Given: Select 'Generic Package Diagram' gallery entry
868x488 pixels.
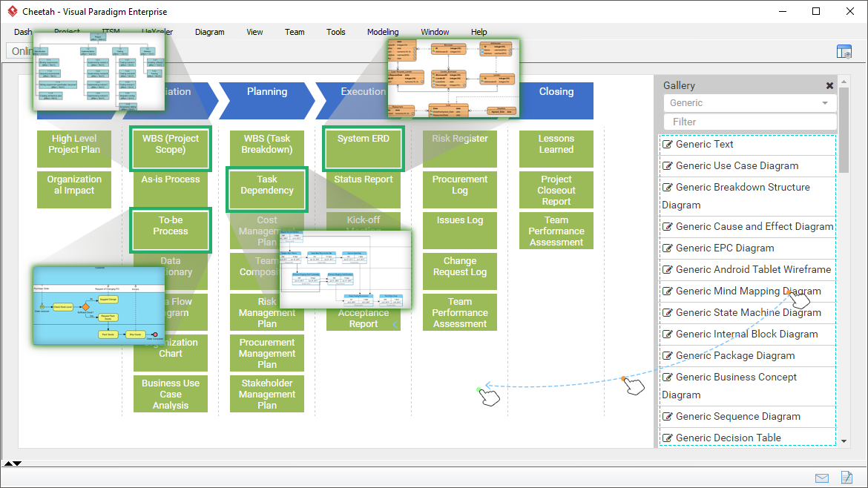Looking at the screenshot, I should tap(748, 356).
